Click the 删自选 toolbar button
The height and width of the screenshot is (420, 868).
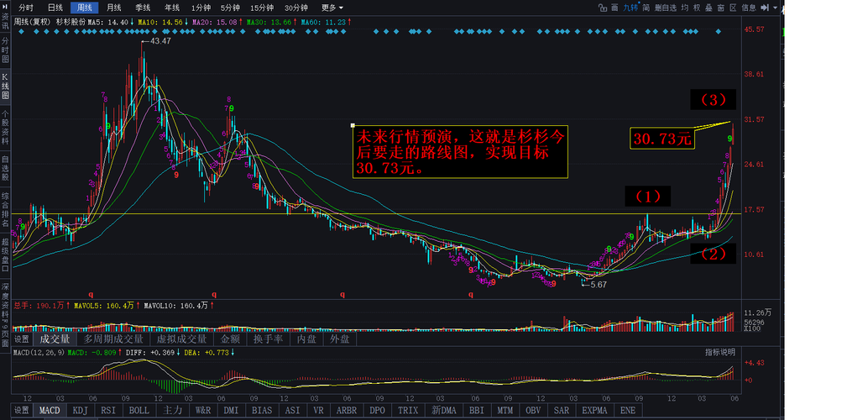pyautogui.click(x=666, y=8)
